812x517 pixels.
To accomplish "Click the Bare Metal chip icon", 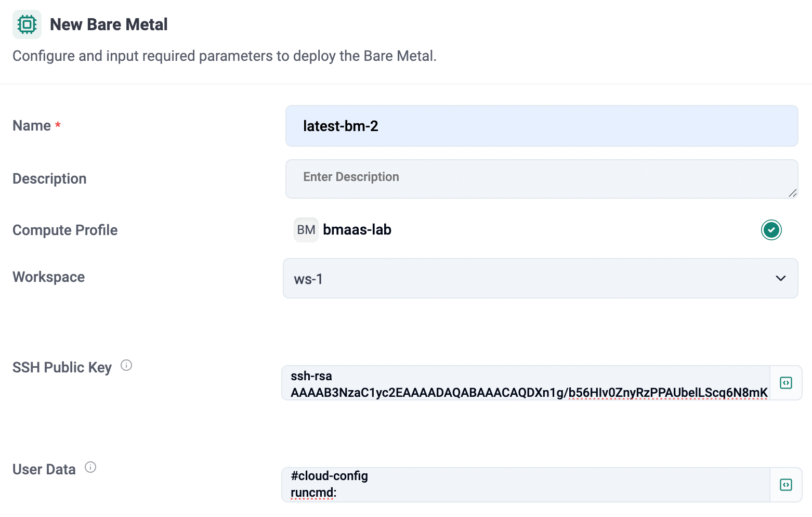I will click(x=27, y=24).
